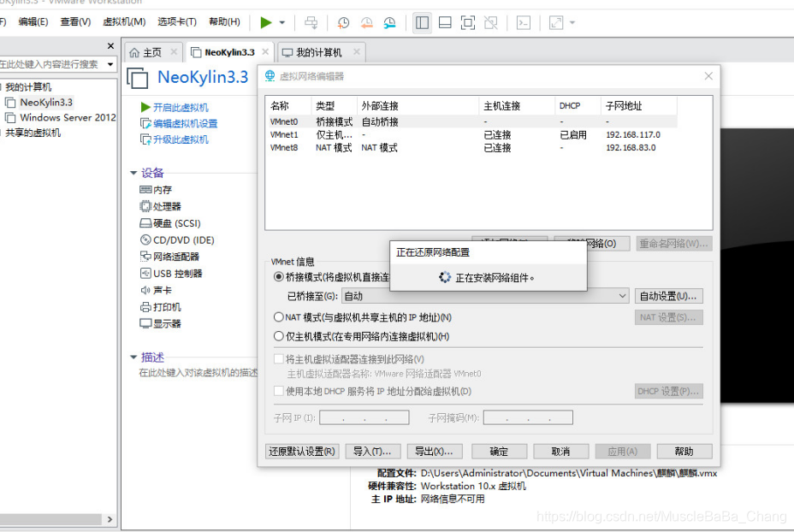Click the CD/DVD (IDE) device icon
This screenshot has height=532, width=794.
[x=145, y=240]
